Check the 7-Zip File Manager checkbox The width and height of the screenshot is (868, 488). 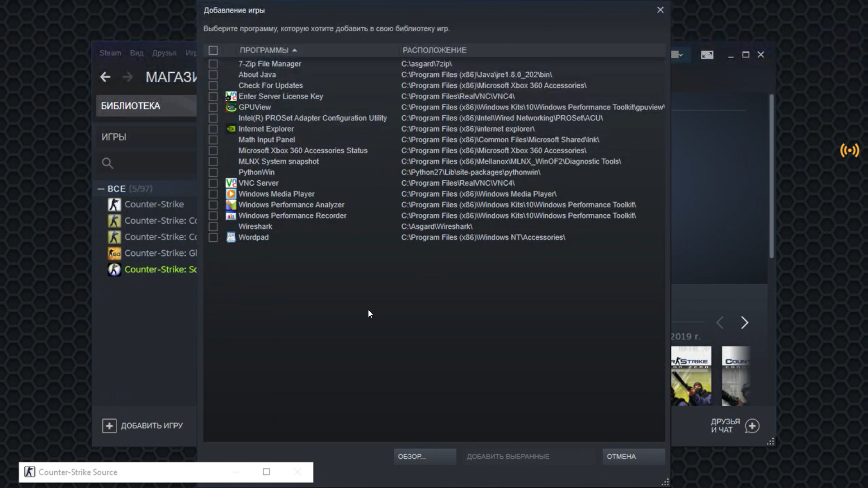[213, 64]
